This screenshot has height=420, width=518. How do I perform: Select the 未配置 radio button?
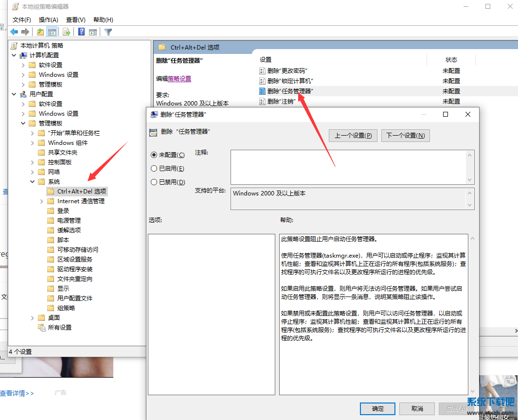click(154, 155)
